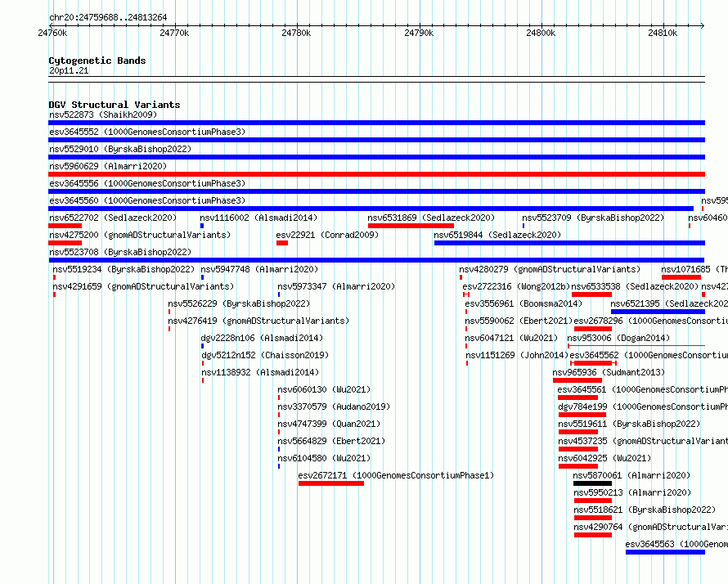Select nsv5523709 (ByrskaBishop2022) label
The image size is (728, 584).
click(593, 218)
